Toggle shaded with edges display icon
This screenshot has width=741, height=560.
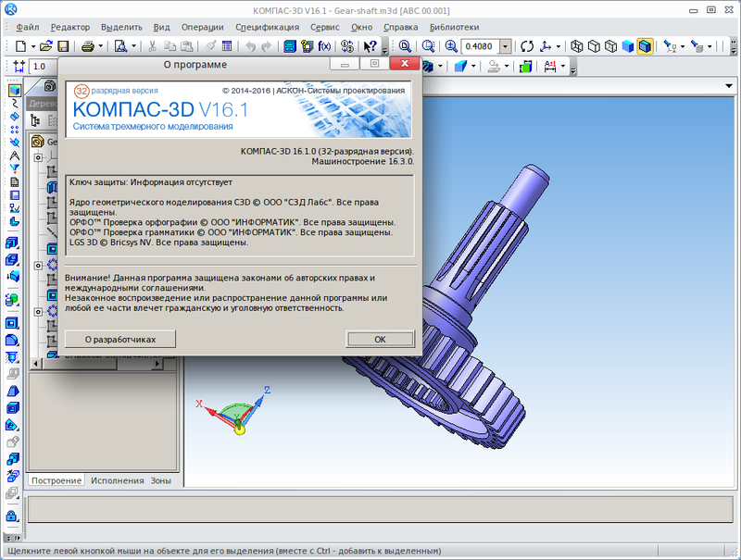tap(645, 46)
